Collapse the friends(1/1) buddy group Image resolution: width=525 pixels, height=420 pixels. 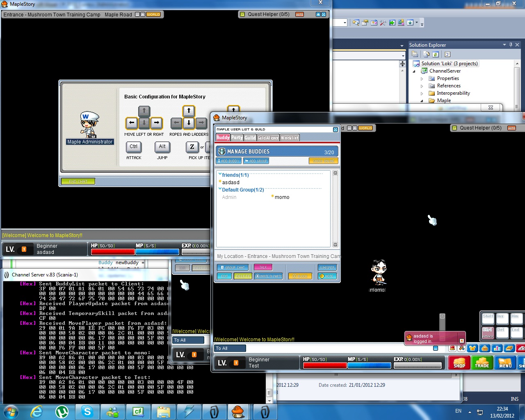click(220, 174)
